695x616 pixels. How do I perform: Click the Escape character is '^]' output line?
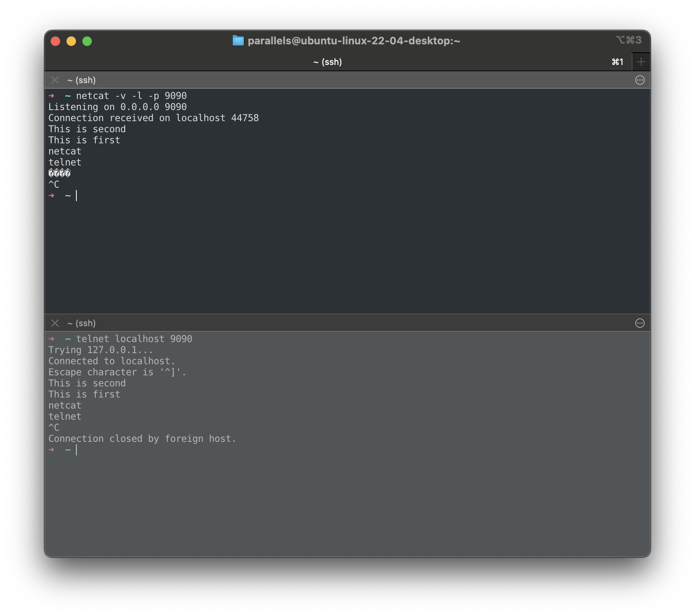(x=117, y=372)
